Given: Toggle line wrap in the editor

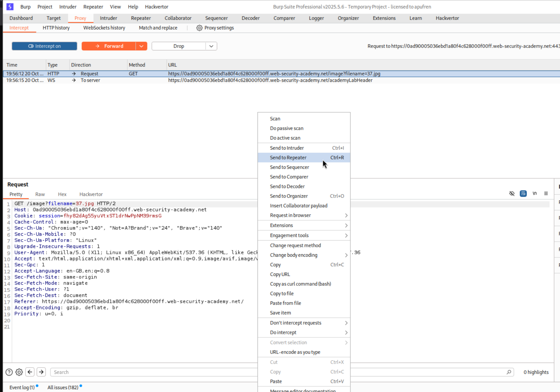Looking at the screenshot, I should click(x=523, y=193).
